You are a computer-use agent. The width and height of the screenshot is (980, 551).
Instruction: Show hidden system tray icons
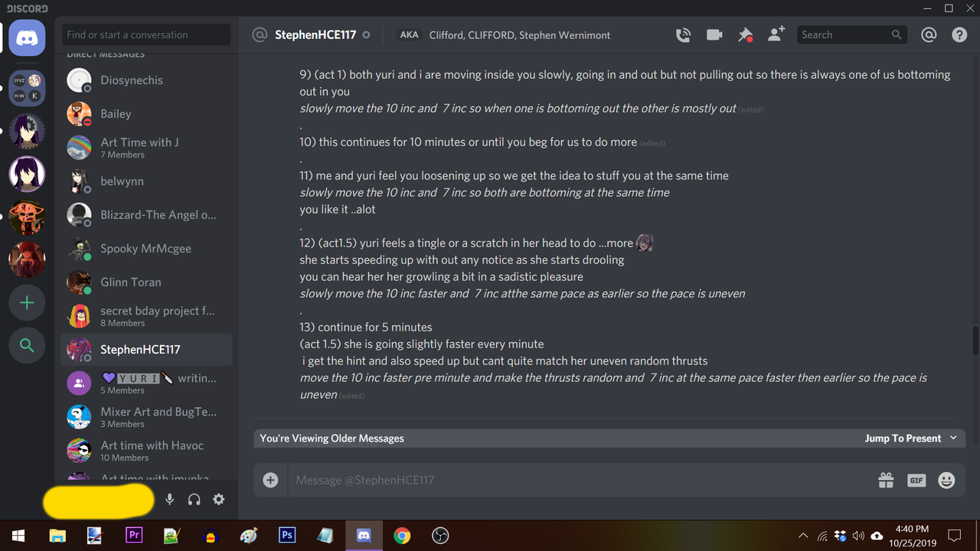point(803,536)
